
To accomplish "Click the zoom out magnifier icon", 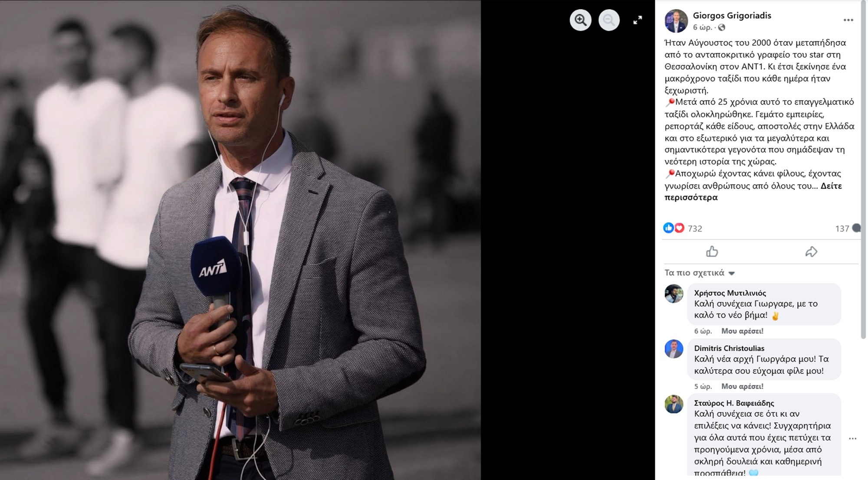I will click(609, 20).
